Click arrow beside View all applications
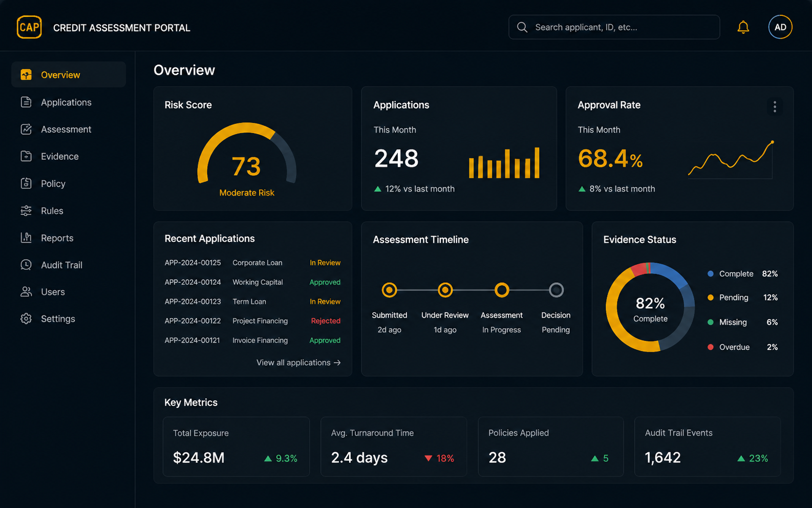This screenshot has width=812, height=508. pyautogui.click(x=337, y=363)
